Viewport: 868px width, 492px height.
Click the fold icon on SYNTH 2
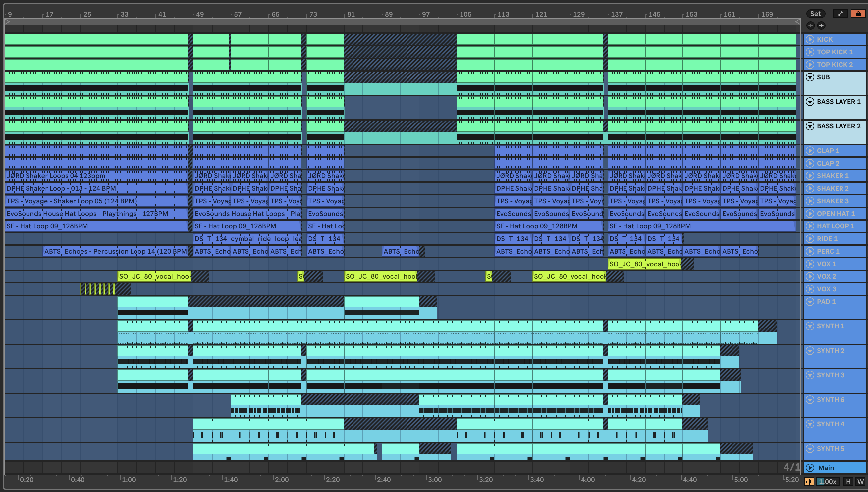(x=810, y=350)
